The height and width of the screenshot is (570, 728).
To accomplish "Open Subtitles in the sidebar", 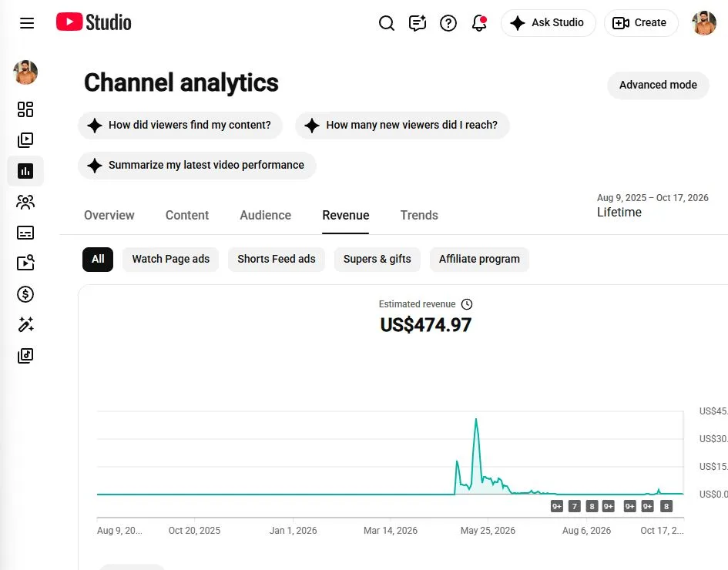I will pyautogui.click(x=25, y=233).
